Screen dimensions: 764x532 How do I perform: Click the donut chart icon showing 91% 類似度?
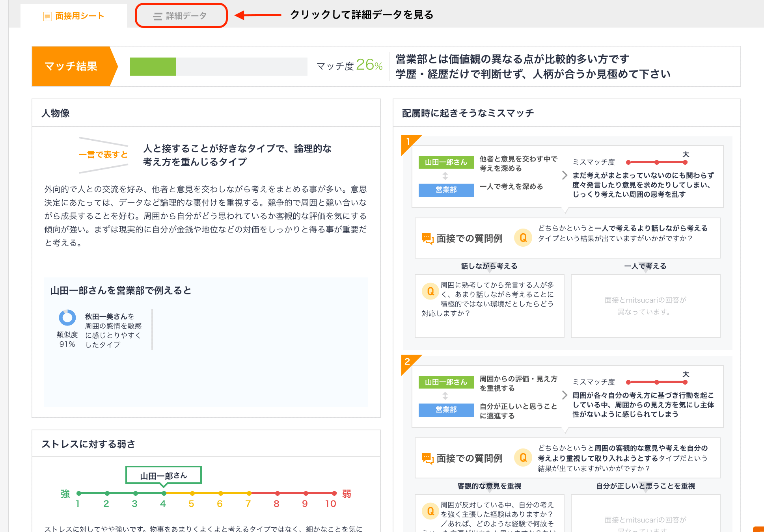pos(67,317)
